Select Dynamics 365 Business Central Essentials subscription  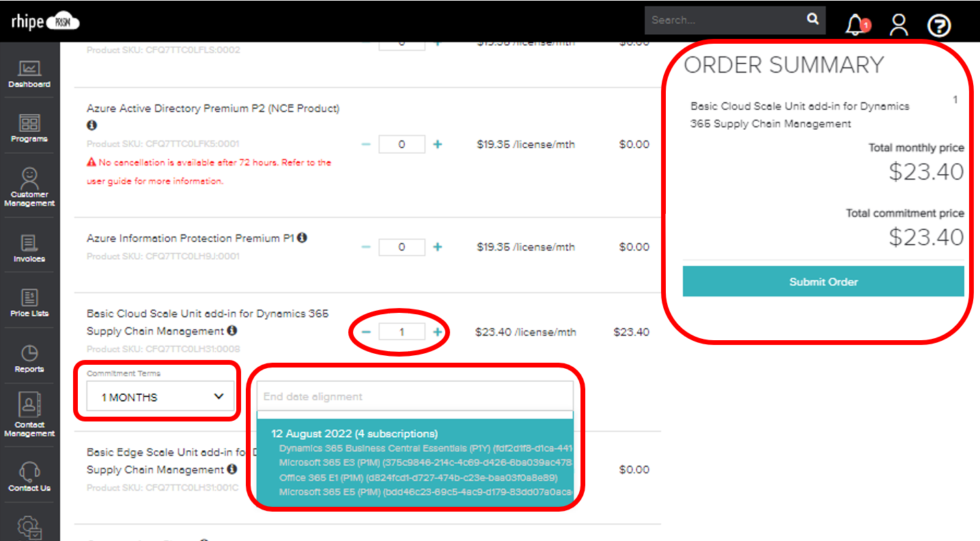point(425,449)
